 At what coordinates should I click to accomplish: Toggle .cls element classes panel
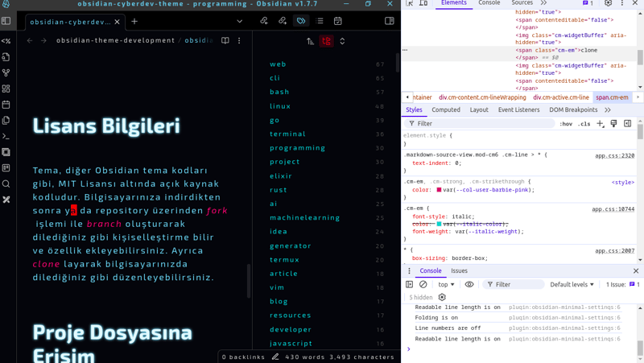click(584, 124)
